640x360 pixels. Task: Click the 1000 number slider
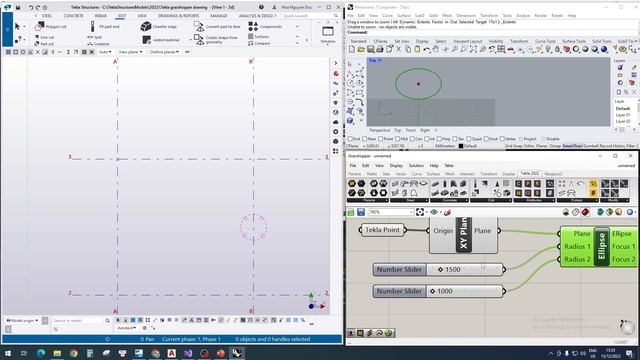tap(438, 291)
